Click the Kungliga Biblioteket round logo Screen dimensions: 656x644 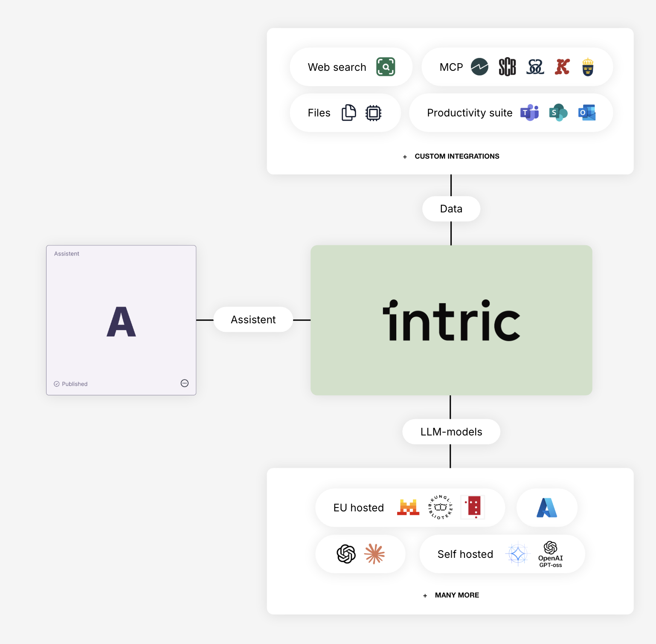[441, 508]
